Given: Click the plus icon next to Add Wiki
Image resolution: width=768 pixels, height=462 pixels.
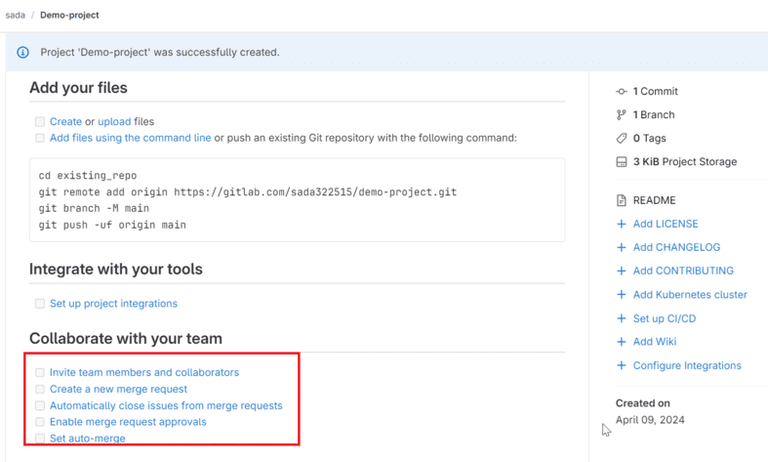Looking at the screenshot, I should tap(621, 341).
